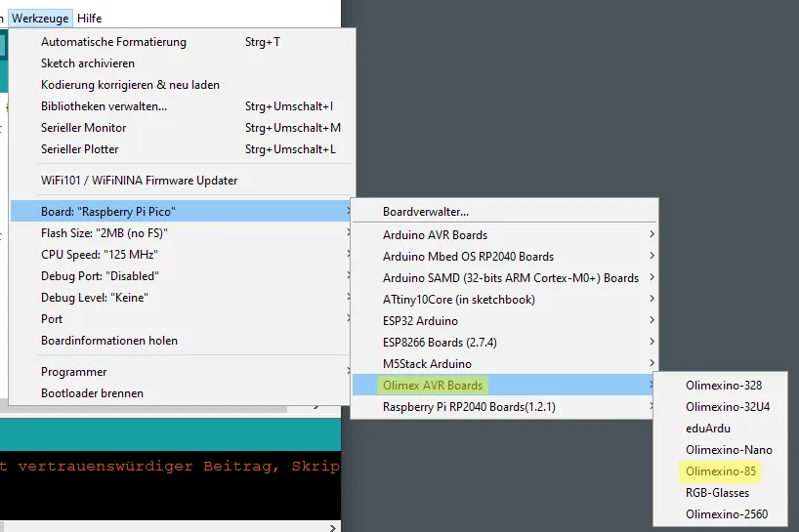Select the Olimexino-2560 board
Viewport: 799px width, 532px height.
point(727,514)
